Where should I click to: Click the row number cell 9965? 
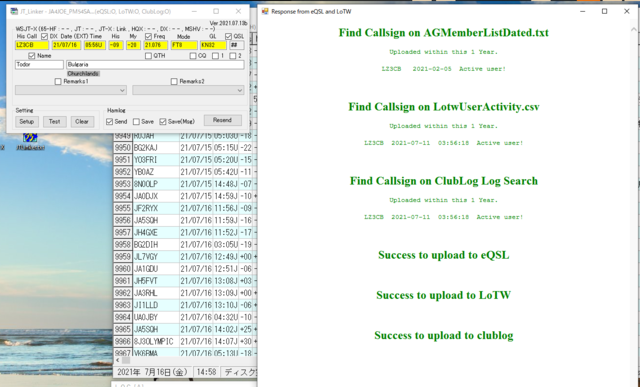click(123, 329)
